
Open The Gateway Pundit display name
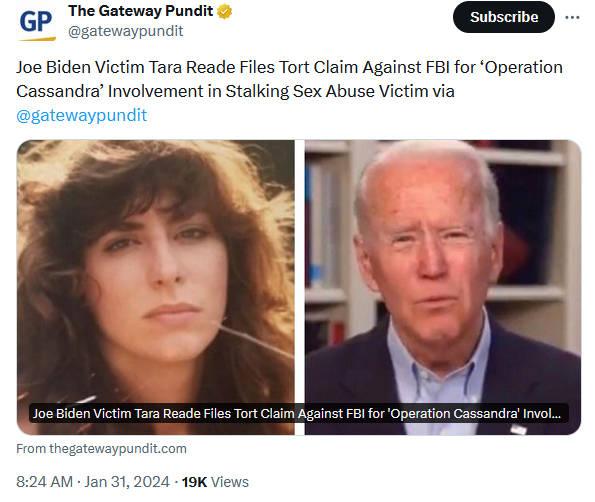[x=140, y=11]
